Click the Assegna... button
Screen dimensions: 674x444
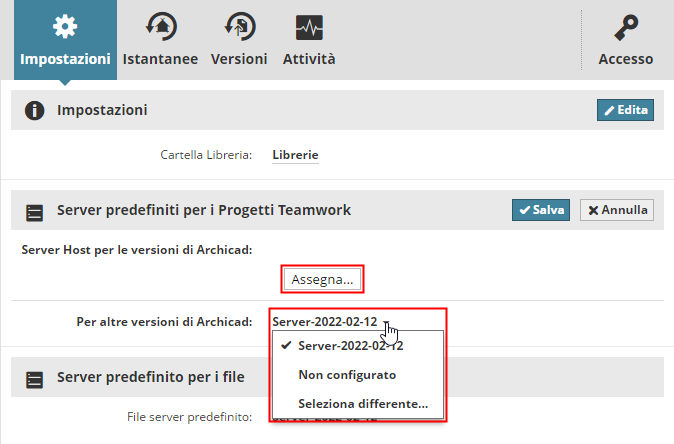click(322, 280)
